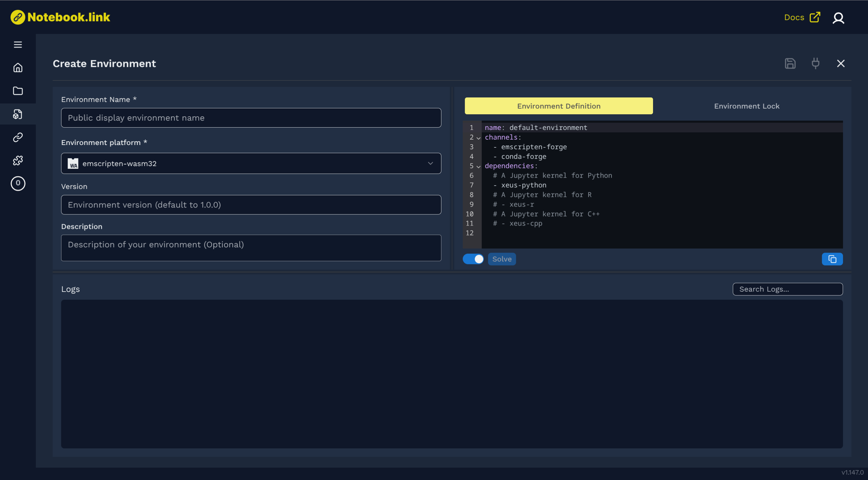Click the Solve button
Viewport: 868px width, 480px height.
502,259
